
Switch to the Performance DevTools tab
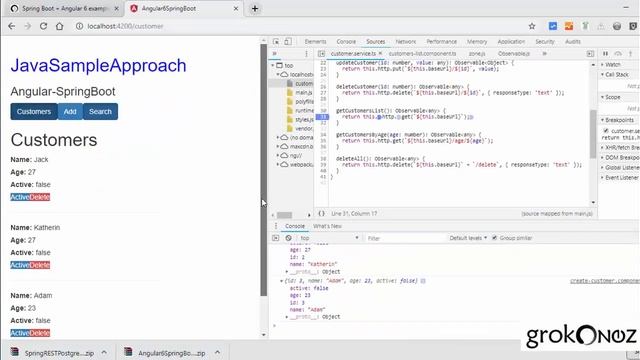(x=442, y=42)
